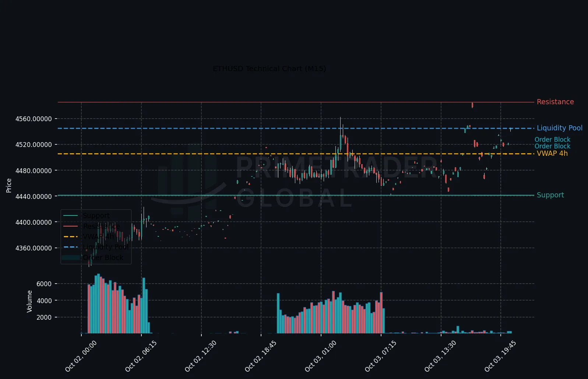Select the Oct 03, 13:30 time label
The image size is (588, 379).
tap(440, 356)
